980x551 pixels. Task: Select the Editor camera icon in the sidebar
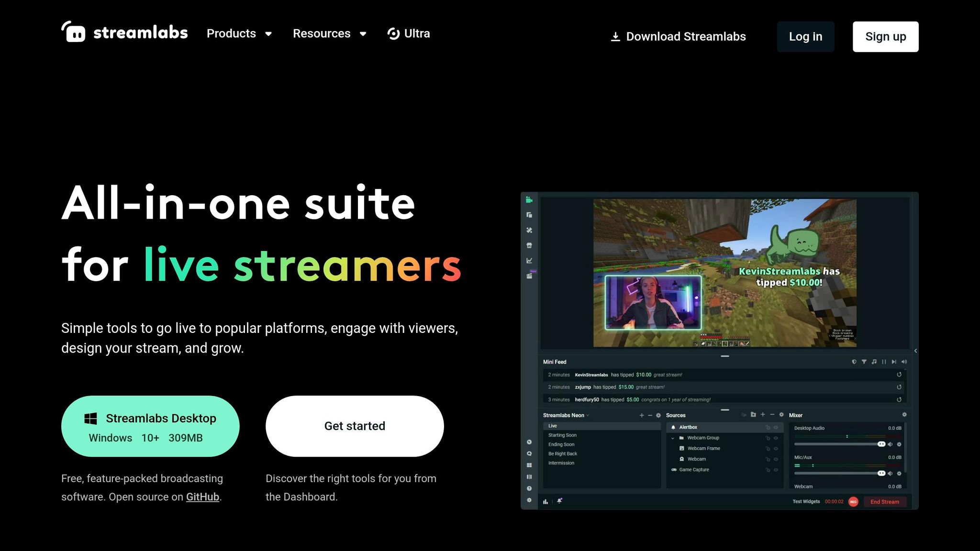tap(529, 200)
